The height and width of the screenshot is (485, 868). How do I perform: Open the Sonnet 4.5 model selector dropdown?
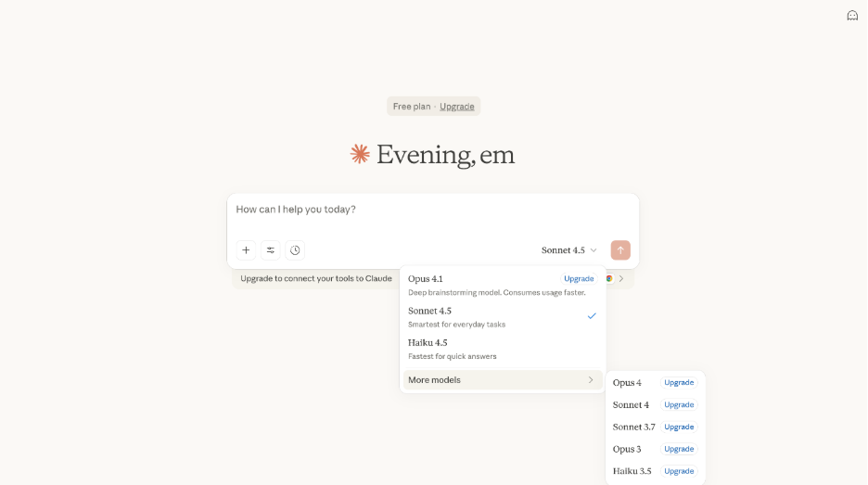tap(569, 250)
